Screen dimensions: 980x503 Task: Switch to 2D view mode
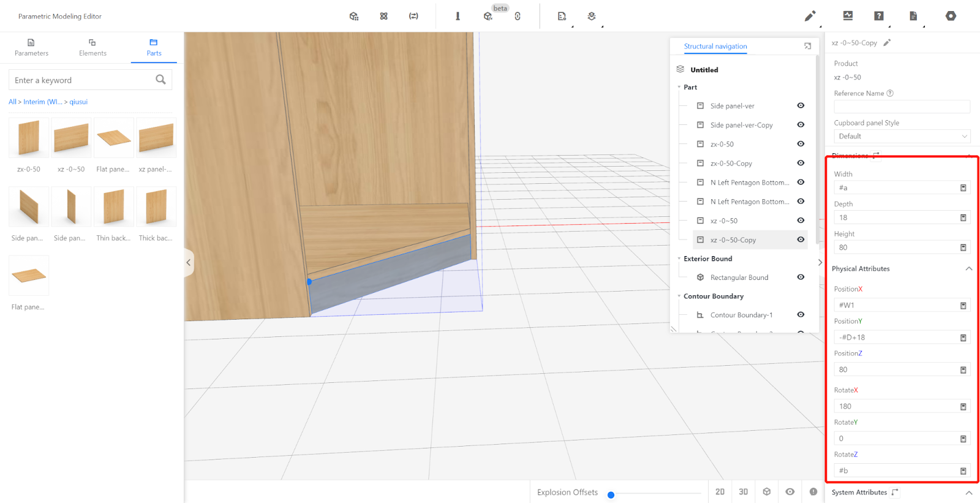point(720,492)
